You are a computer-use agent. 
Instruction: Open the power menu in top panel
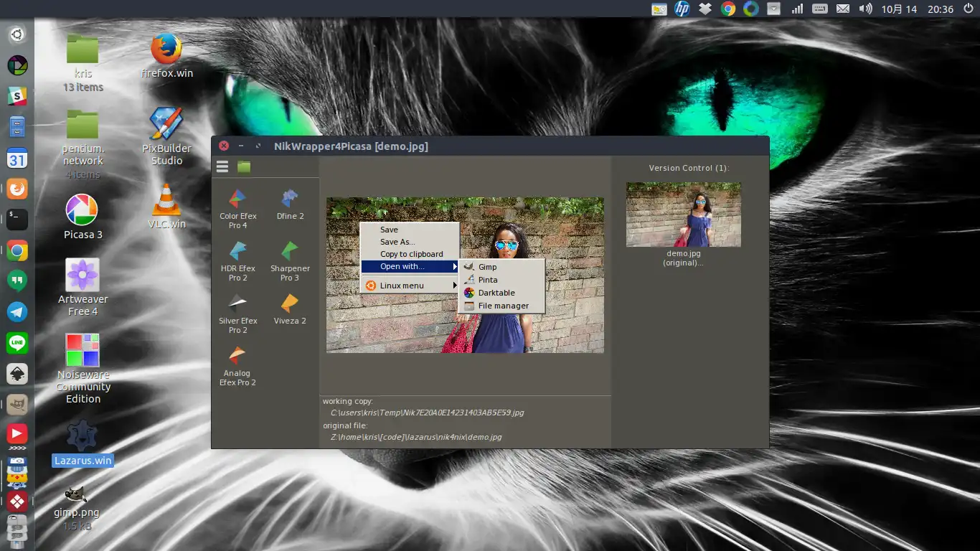coord(968,9)
